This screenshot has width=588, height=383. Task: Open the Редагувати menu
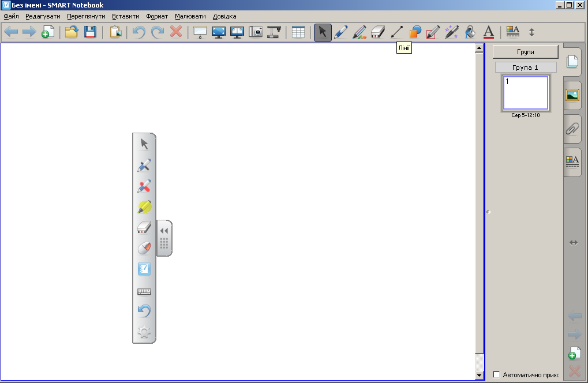click(x=43, y=16)
